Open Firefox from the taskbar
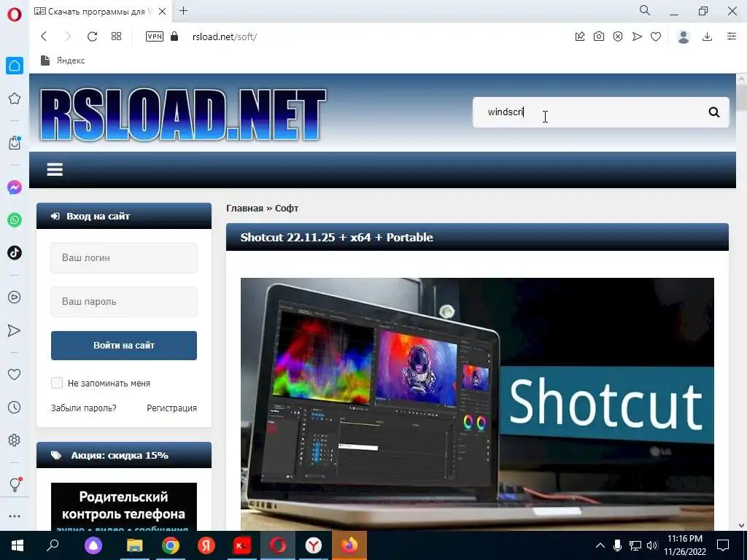This screenshot has width=747, height=560. [x=349, y=545]
